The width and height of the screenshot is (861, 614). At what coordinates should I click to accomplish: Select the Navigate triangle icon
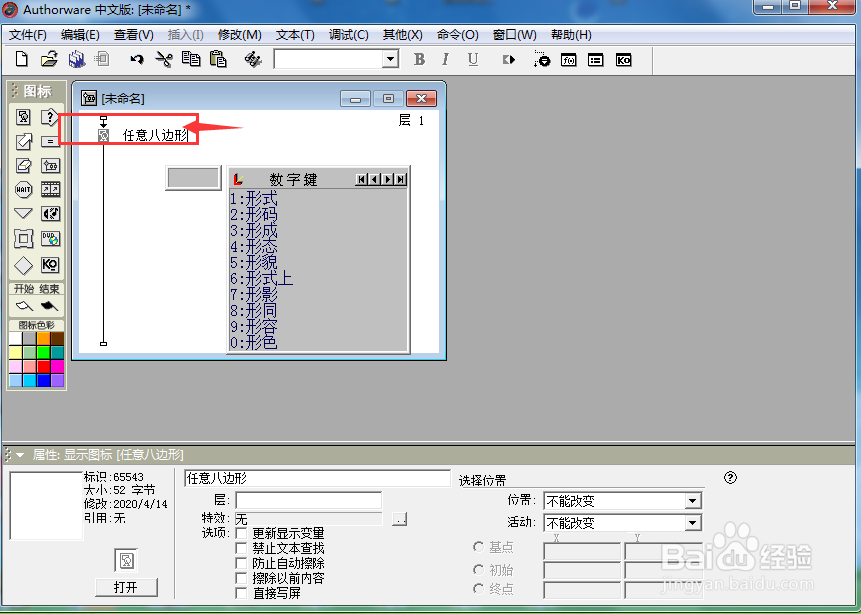pyautogui.click(x=23, y=214)
